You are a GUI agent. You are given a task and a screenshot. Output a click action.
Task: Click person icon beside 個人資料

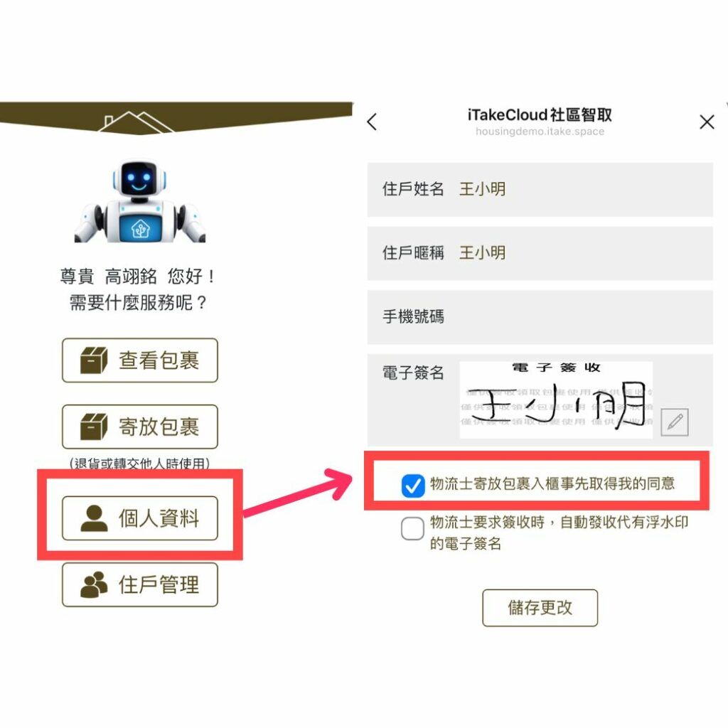tap(95, 518)
